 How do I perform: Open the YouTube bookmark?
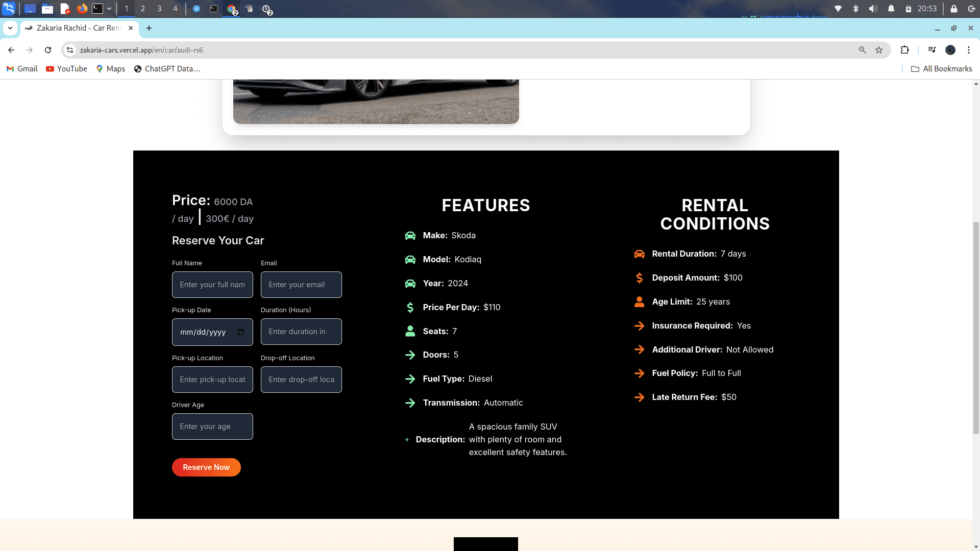(x=66, y=69)
